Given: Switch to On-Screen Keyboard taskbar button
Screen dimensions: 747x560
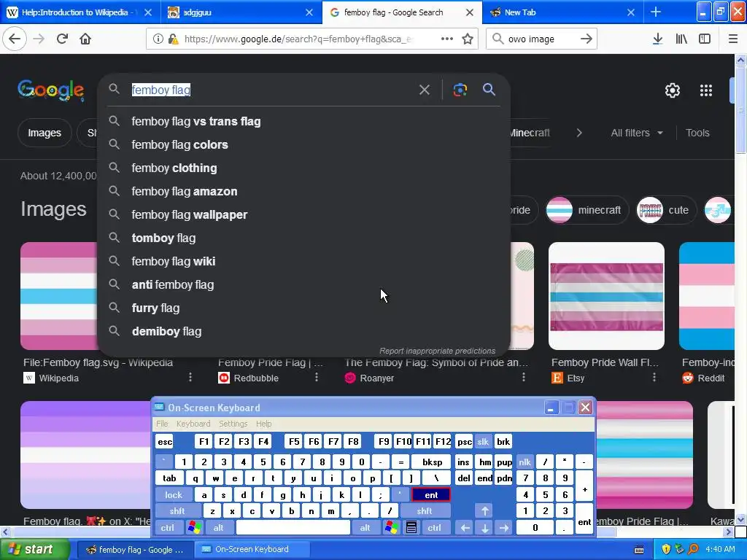Looking at the screenshot, I should tap(252, 549).
